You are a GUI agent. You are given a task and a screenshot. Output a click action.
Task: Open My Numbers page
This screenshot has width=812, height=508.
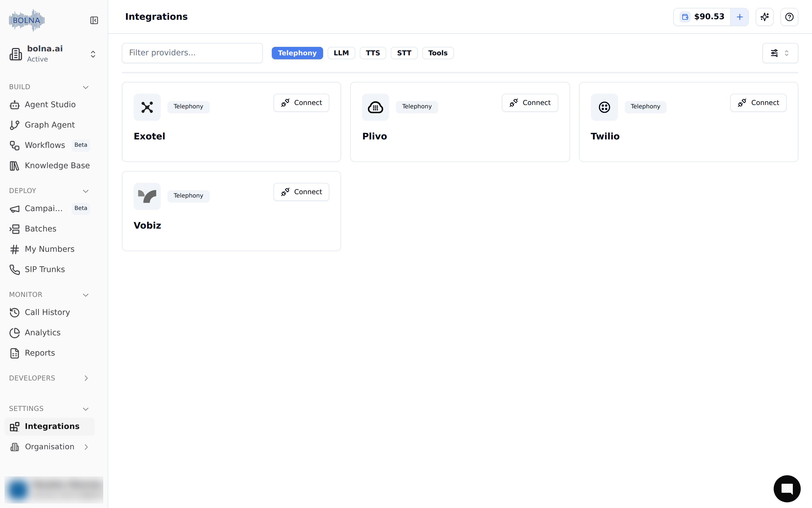pyautogui.click(x=50, y=249)
